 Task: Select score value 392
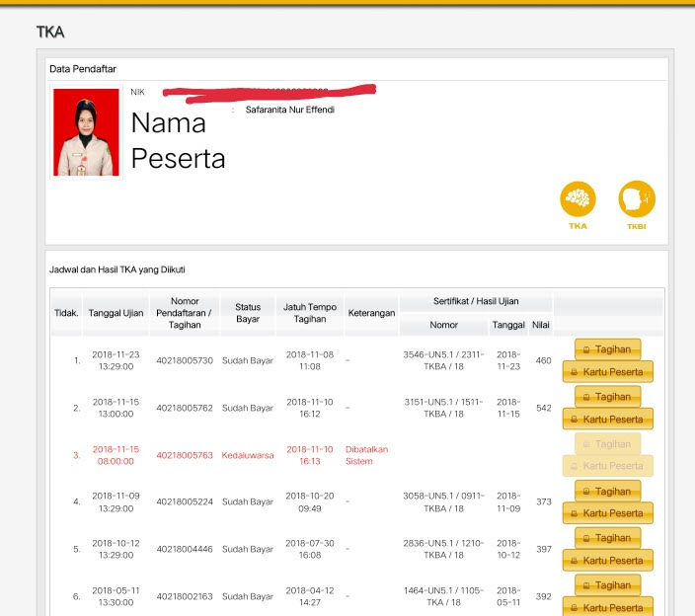pyautogui.click(x=543, y=596)
